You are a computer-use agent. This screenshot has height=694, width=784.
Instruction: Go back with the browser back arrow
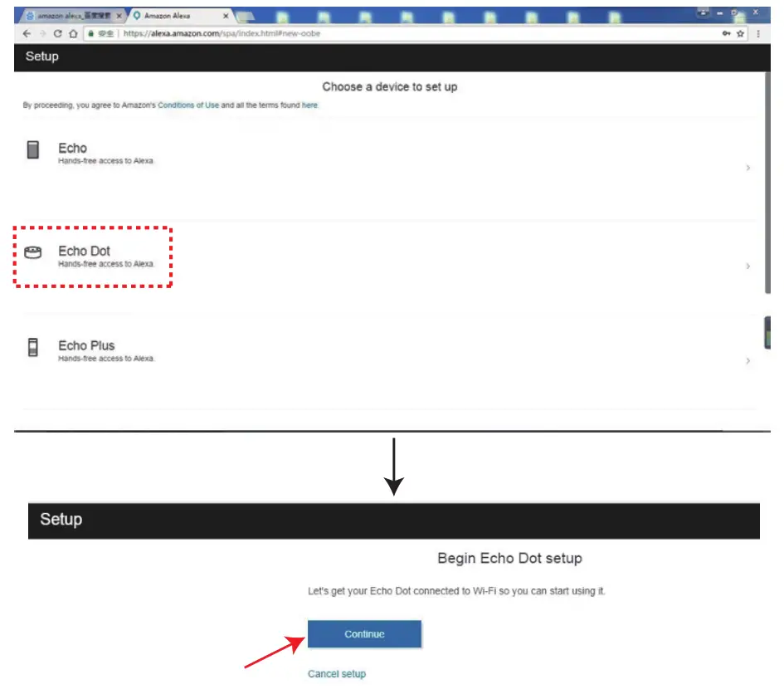[27, 33]
